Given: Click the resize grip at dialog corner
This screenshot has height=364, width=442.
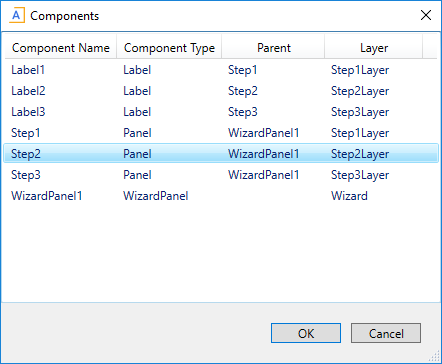Looking at the screenshot, I should click(434, 357).
